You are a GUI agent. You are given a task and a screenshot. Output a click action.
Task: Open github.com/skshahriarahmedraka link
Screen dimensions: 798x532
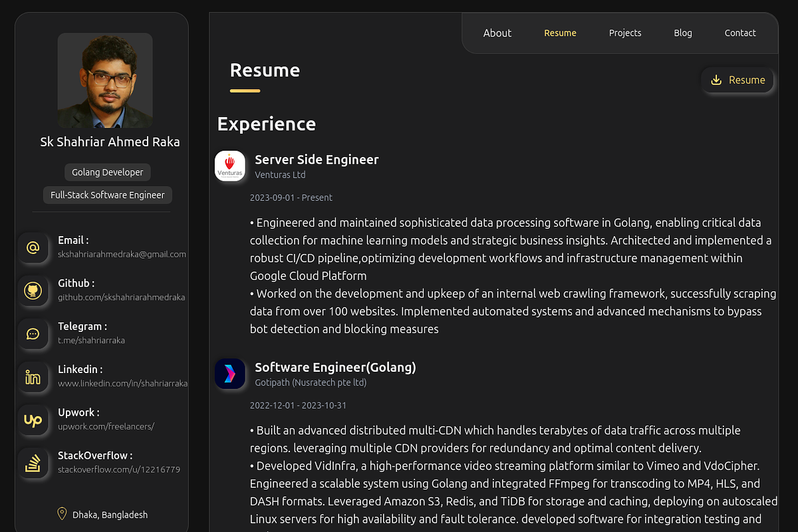(121, 297)
